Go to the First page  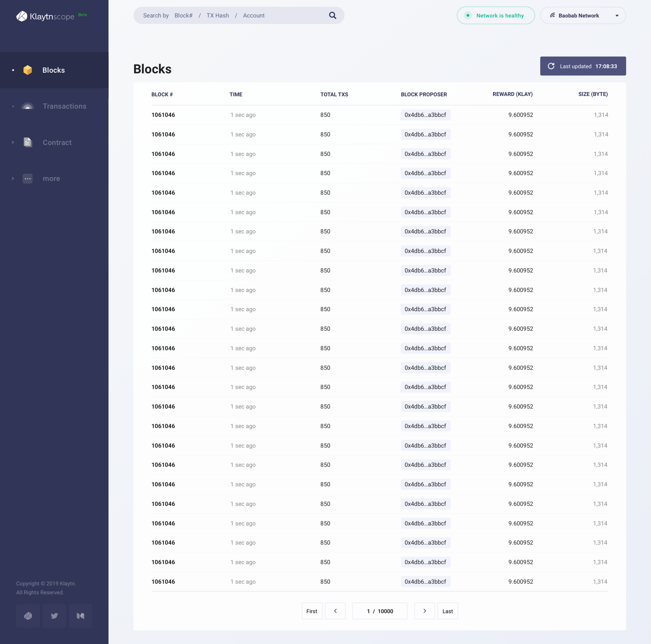312,611
